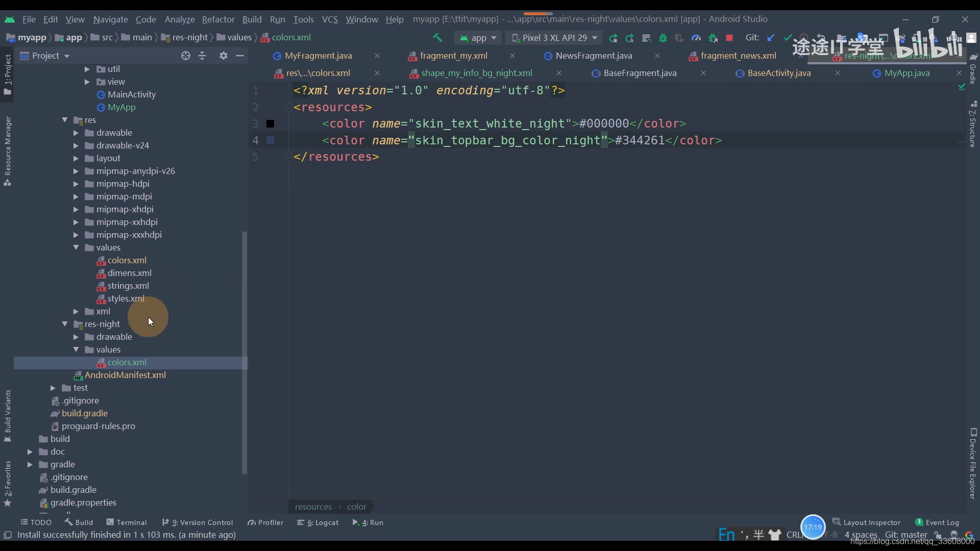
Task: Collapse the res-night folder
Action: click(65, 324)
